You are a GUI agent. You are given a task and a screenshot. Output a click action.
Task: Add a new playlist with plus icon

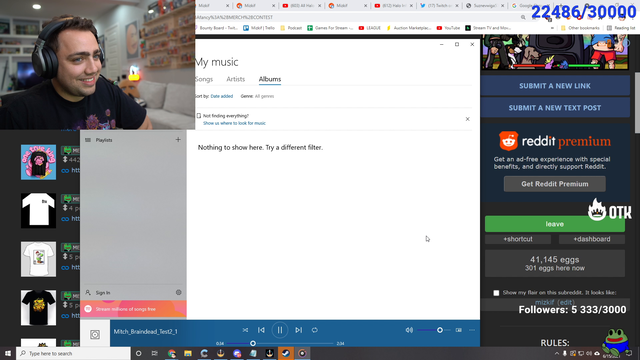(x=178, y=140)
